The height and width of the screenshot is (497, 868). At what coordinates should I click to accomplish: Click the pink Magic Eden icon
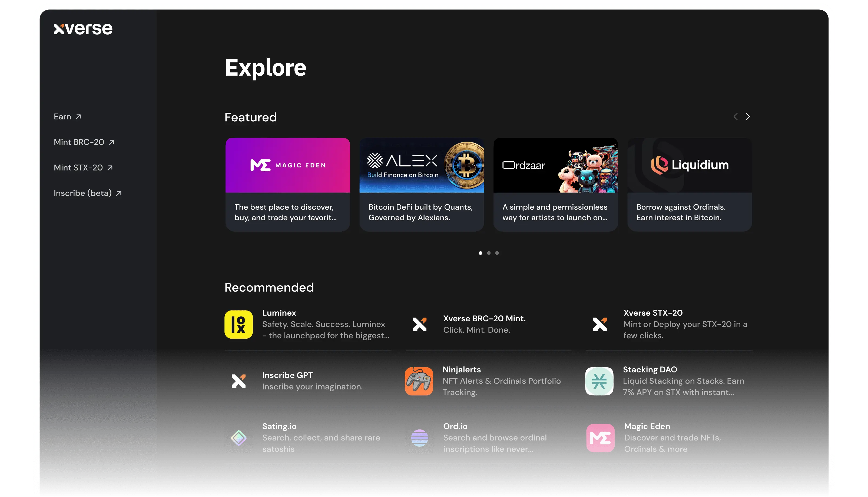(x=600, y=438)
